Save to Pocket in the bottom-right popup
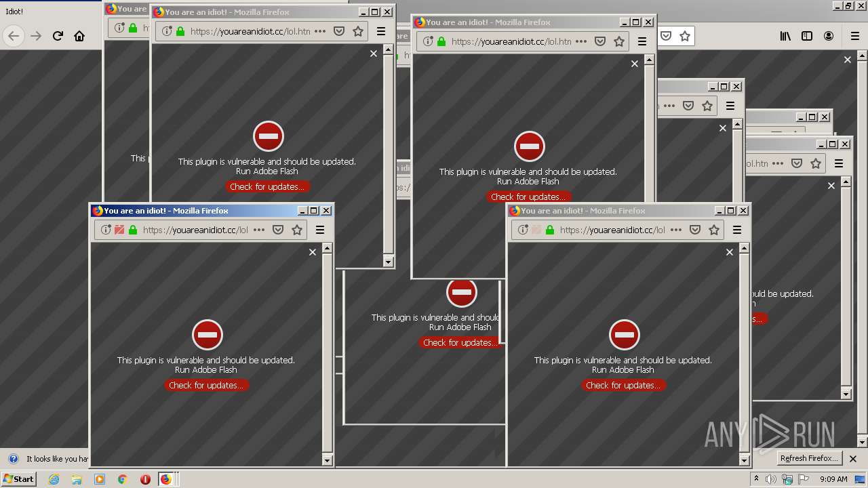Screen dimensions: 868x488 695,230
